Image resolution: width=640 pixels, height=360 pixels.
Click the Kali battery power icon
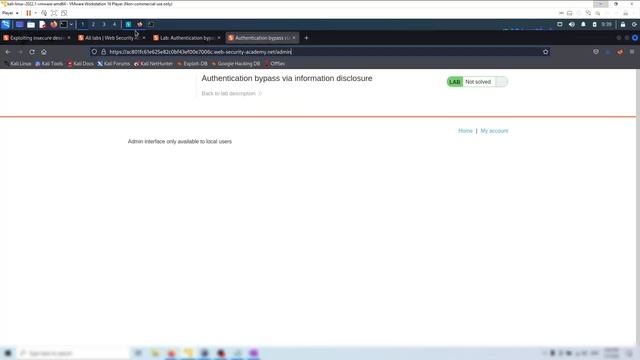pos(594,24)
